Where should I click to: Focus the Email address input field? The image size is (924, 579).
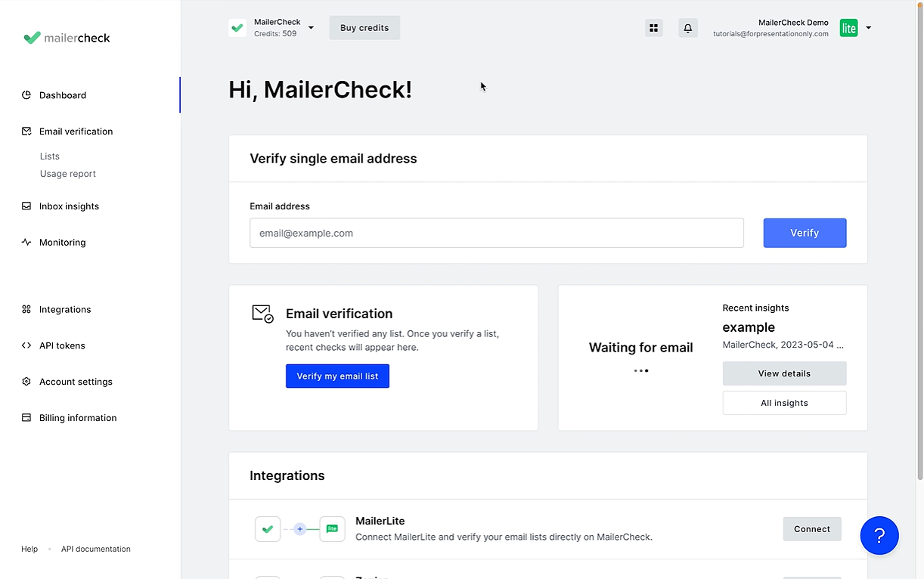click(x=497, y=233)
